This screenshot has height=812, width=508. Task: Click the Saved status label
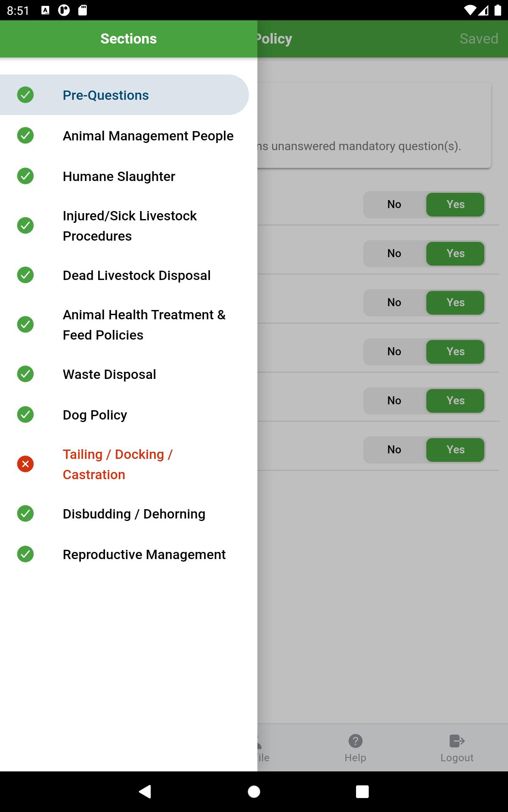point(479,39)
